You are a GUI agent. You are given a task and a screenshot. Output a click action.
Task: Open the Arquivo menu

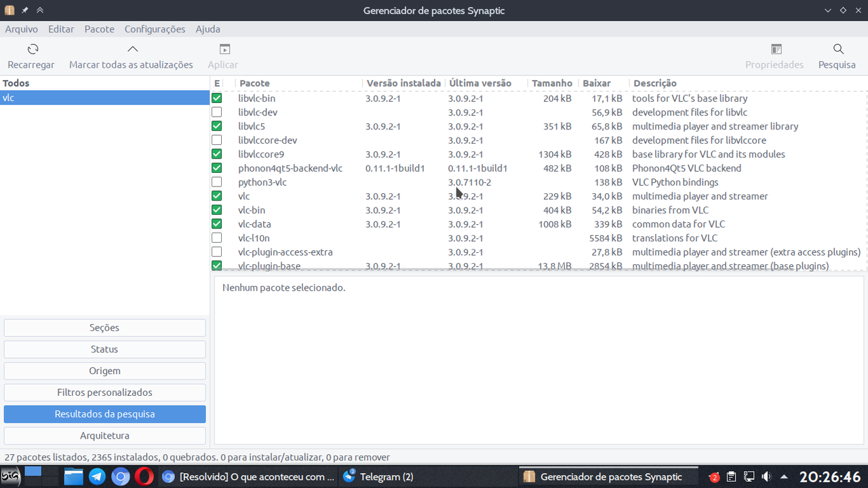coord(22,29)
